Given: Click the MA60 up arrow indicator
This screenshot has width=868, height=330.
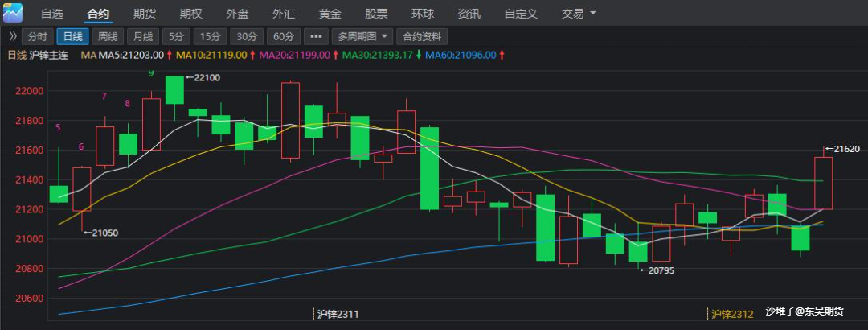Looking at the screenshot, I should click(x=502, y=55).
